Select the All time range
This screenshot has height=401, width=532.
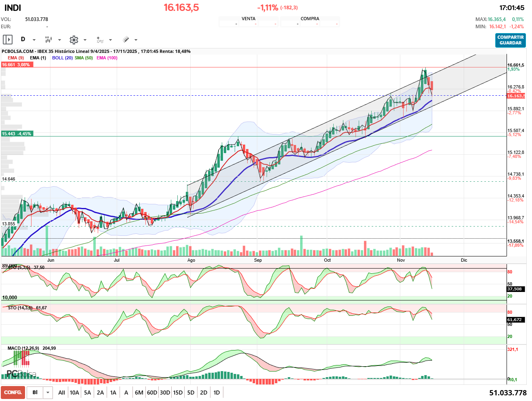coord(61,393)
